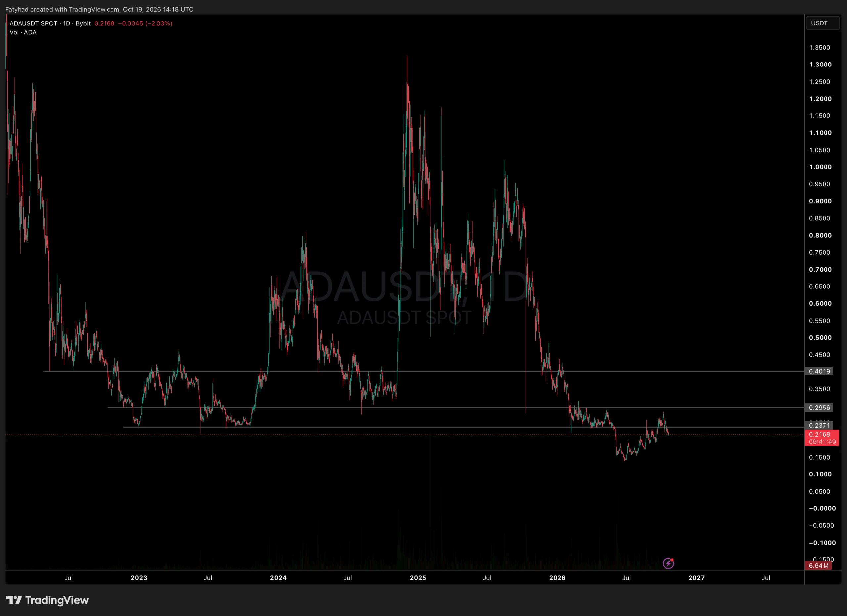The height and width of the screenshot is (616, 847).
Task: Click the 0.5000 price scale label
Action: (820, 337)
